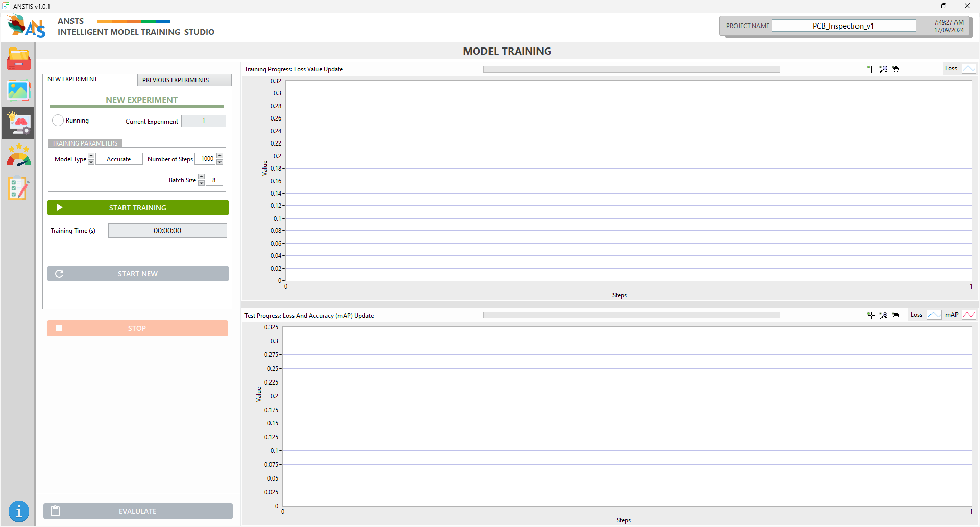Decrease Number of Steps value
The width and height of the screenshot is (980, 527).
pos(219,162)
